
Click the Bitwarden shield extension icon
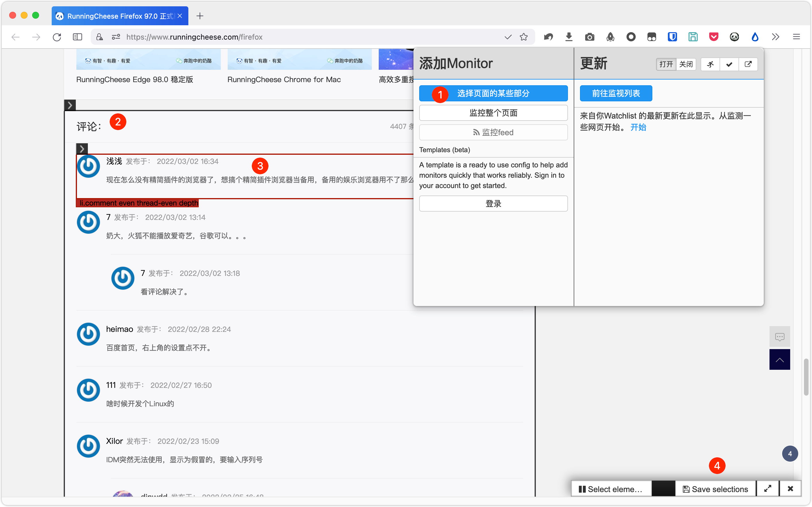(672, 37)
